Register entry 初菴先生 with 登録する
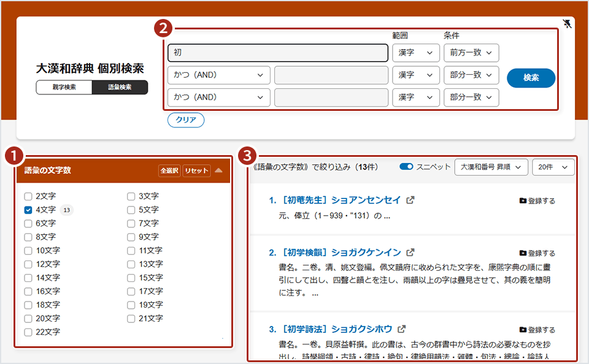589x364 pixels. tap(537, 201)
